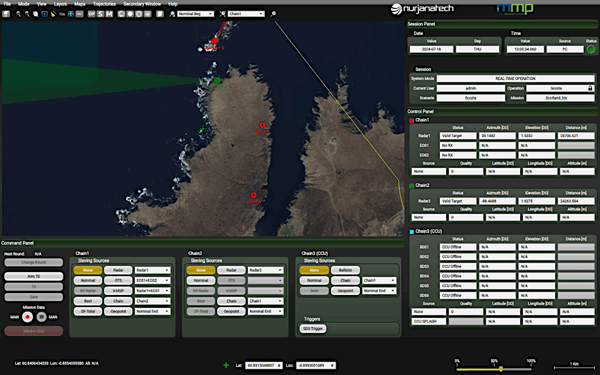Image resolution: width=600 pixels, height=375 pixels.
Task: Click the green radar marker on the map
Action: [x=217, y=80]
